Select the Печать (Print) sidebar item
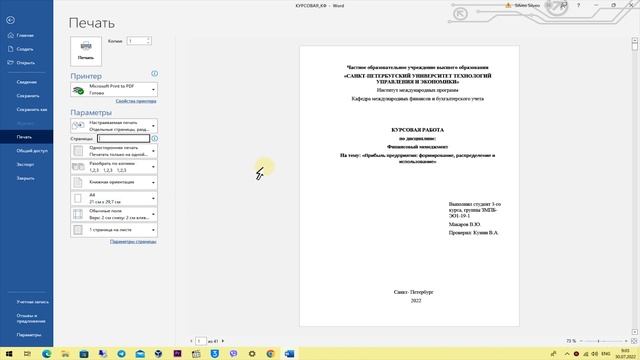 point(26,137)
